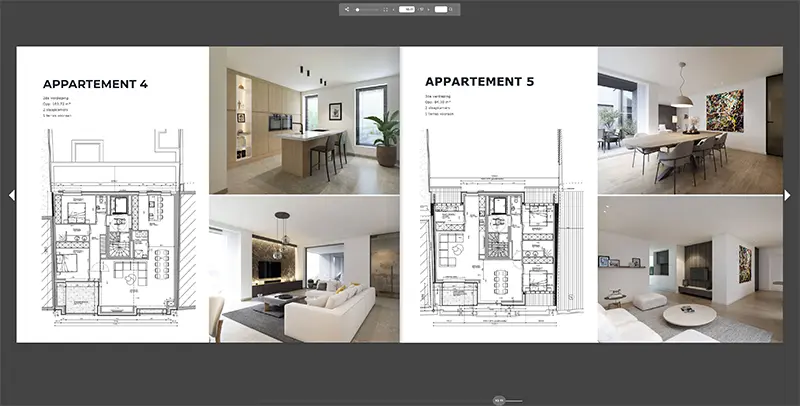The width and height of the screenshot is (800, 406).
Task: Click the page number field in toolbar
Action: click(407, 9)
